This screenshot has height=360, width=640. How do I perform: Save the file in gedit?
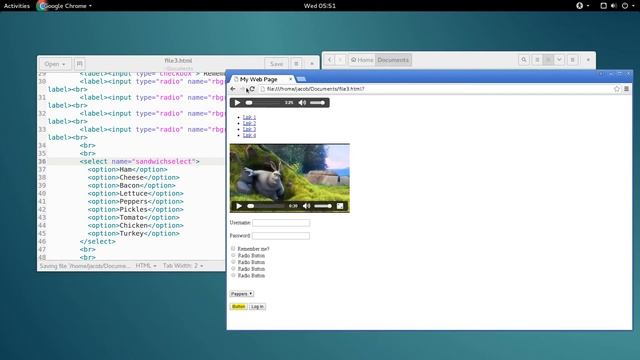click(276, 64)
